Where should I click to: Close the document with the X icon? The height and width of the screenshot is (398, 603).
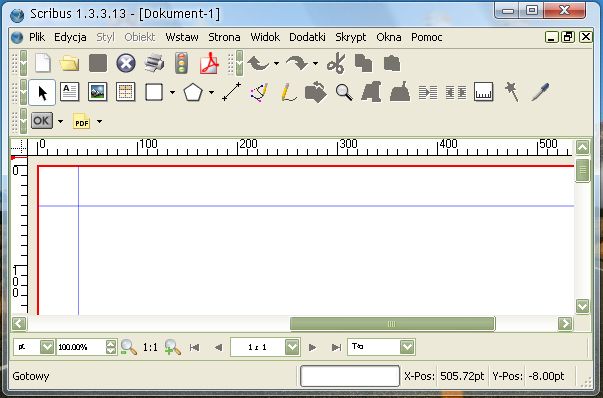coord(126,63)
